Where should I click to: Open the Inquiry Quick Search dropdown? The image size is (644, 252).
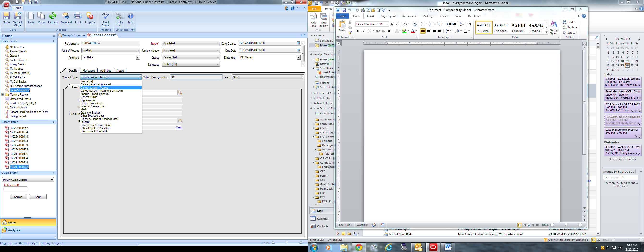click(28, 180)
